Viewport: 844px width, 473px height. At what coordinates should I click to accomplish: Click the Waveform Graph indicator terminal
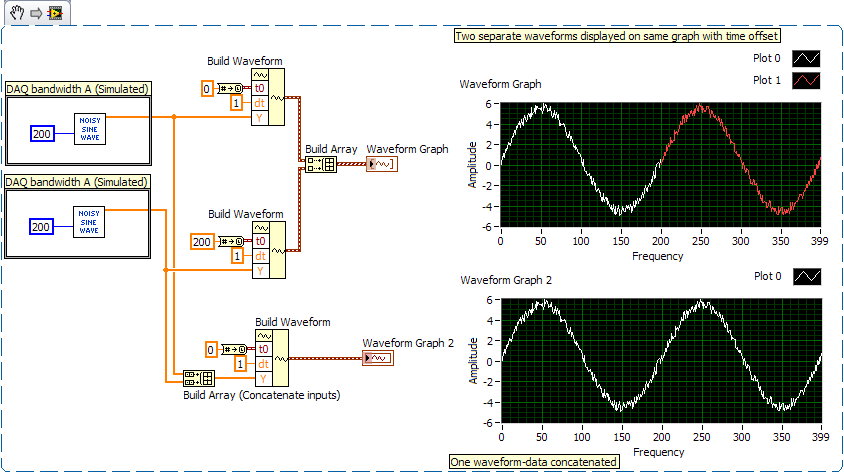click(382, 164)
